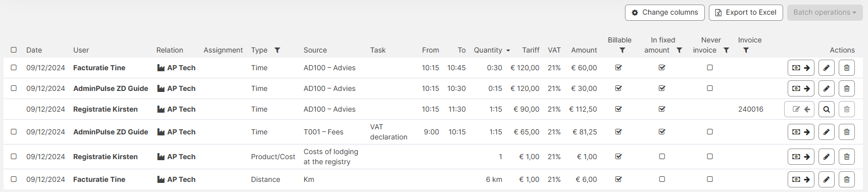This screenshot has height=192, width=868.
Task: Filter by Billable using funnel icon
Action: 622,50
